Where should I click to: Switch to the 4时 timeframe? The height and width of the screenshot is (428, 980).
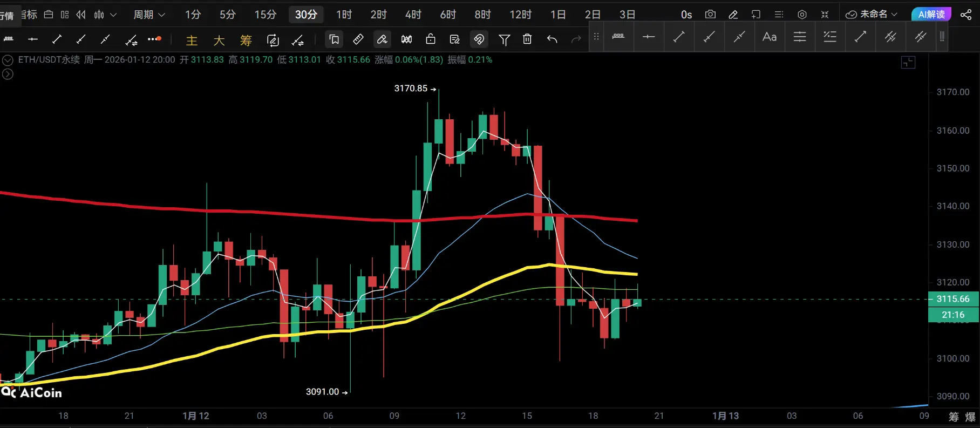[413, 15]
